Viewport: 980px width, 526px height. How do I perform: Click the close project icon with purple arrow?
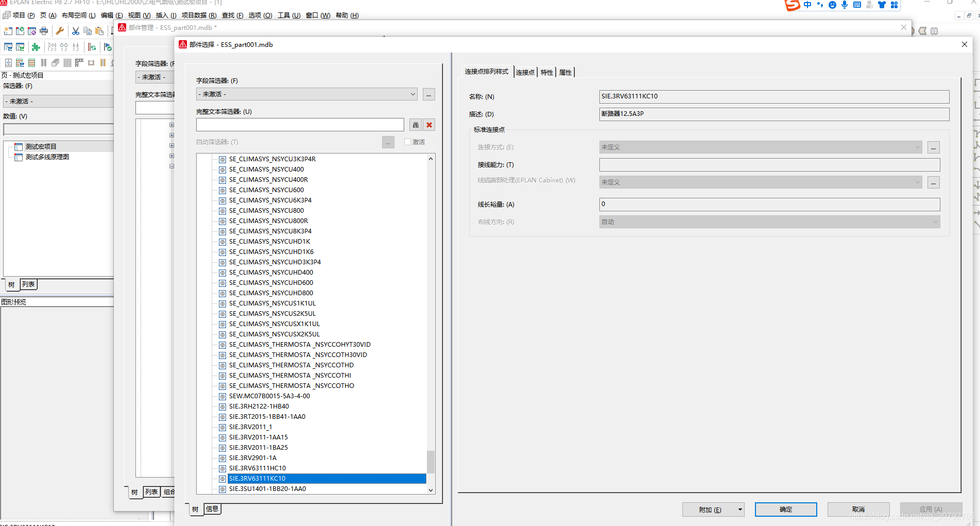click(x=32, y=31)
